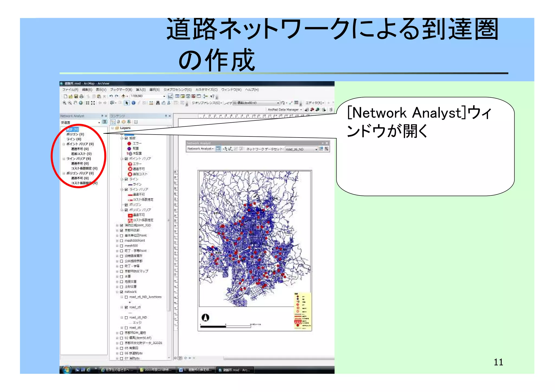Open the Network Analyst toolbar menu button
The height and width of the screenshot is (392, 555).
point(201,149)
